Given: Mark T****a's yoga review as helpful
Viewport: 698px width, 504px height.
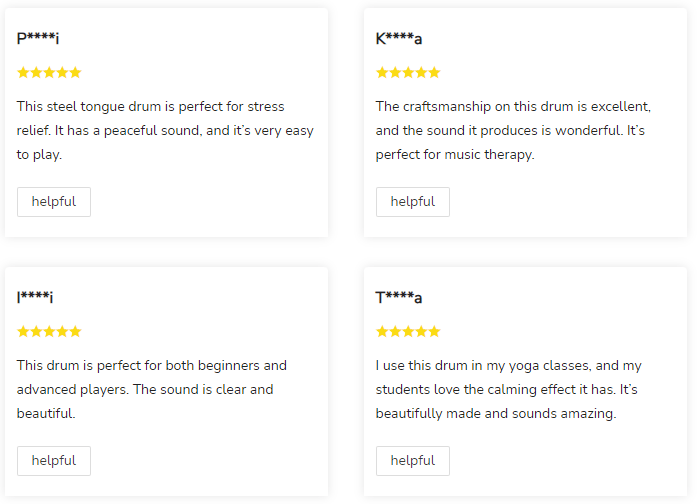Looking at the screenshot, I should coord(412,461).
